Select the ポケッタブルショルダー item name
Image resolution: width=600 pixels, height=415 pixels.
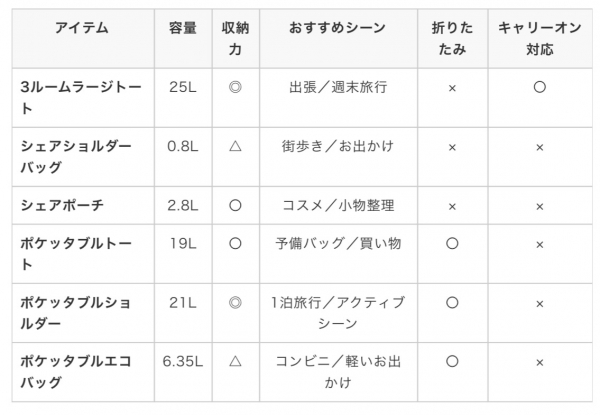[76, 313]
